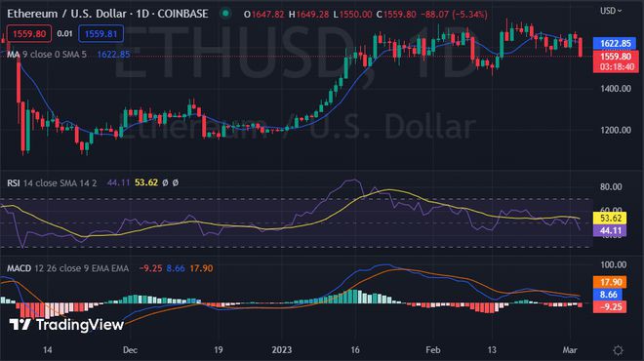Select the RSI 14 close indicator legend

coord(52,182)
